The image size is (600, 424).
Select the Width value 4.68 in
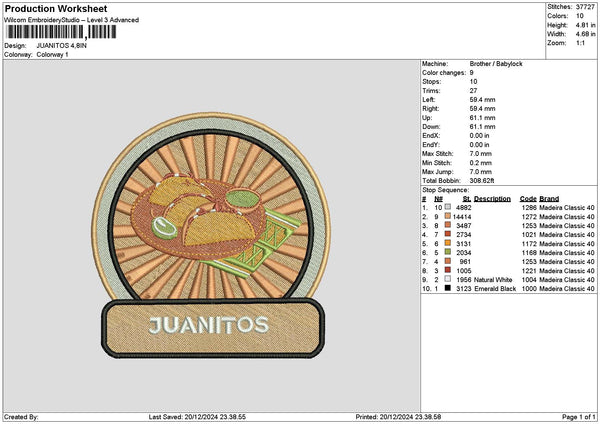(x=585, y=34)
